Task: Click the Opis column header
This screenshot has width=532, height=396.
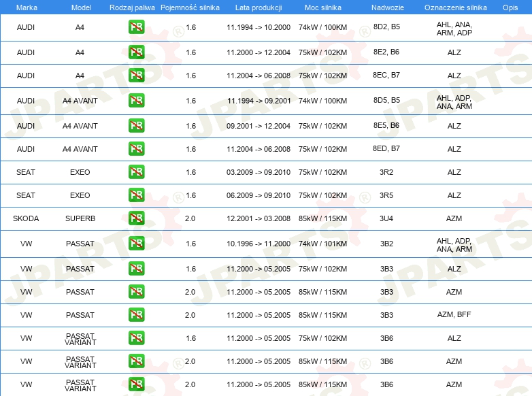Action: pos(510,7)
